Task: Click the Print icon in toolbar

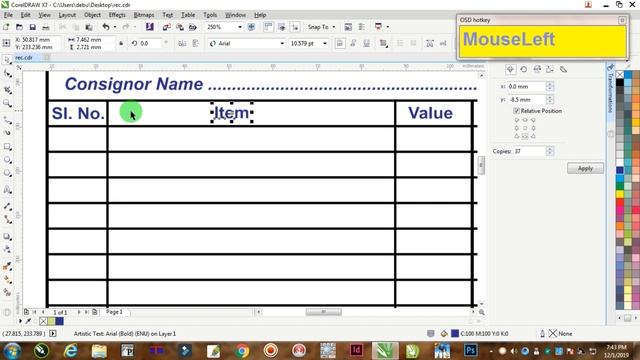Action: tap(46, 27)
